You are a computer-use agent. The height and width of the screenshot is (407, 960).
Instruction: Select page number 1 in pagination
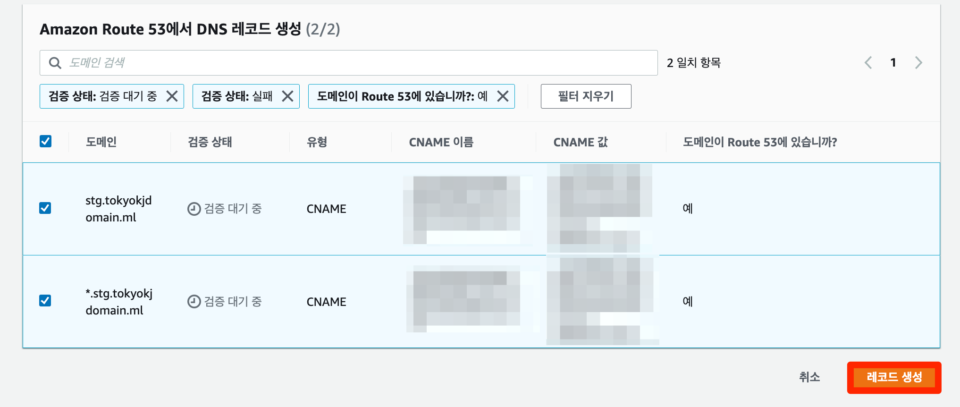pyautogui.click(x=893, y=62)
